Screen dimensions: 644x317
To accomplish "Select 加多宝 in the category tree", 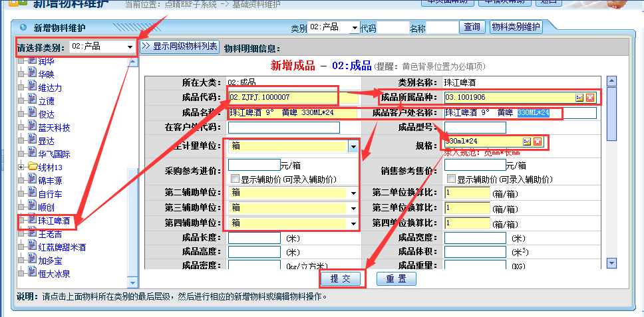I will pyautogui.click(x=50, y=260).
